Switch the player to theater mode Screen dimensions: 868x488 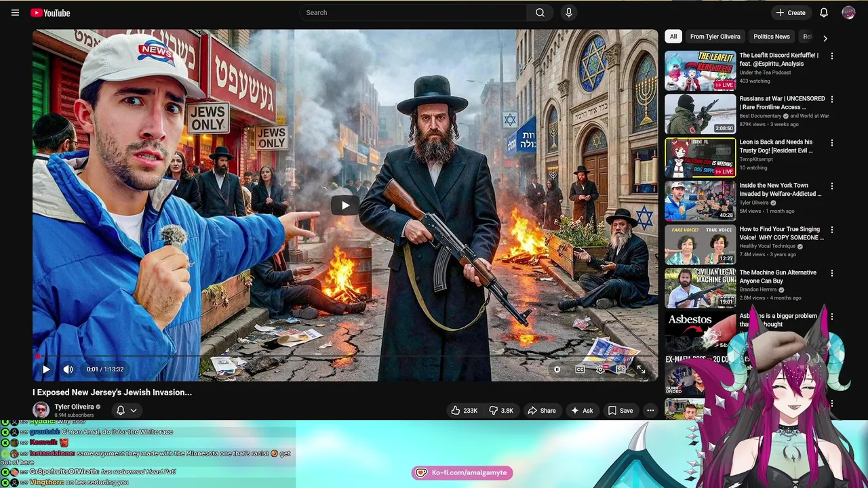coord(620,369)
